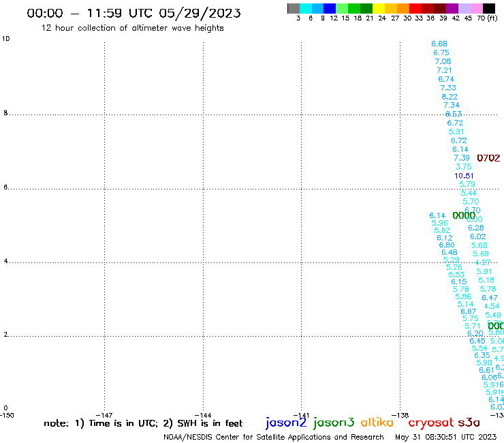Screen dimensions: 504x443
Task: Click the wave height value 5.49
Action: click(493, 315)
